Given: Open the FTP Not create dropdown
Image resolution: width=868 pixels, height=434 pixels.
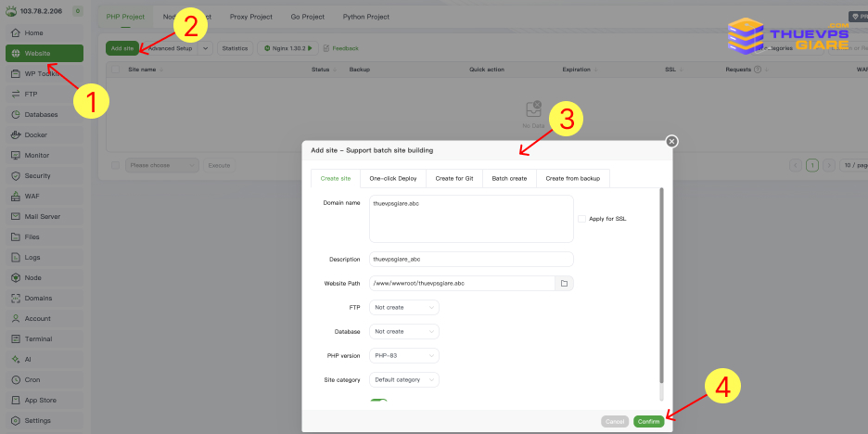Looking at the screenshot, I should tap(404, 307).
